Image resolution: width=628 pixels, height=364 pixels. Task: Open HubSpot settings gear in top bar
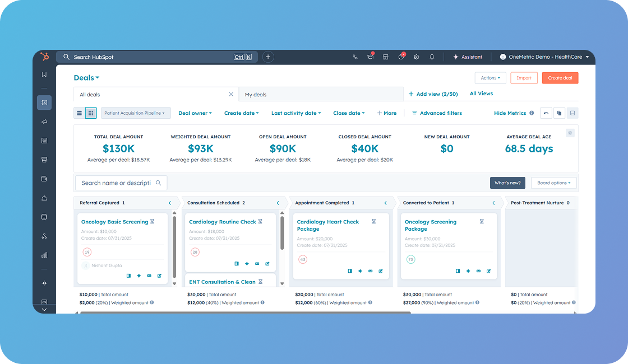[x=416, y=57]
